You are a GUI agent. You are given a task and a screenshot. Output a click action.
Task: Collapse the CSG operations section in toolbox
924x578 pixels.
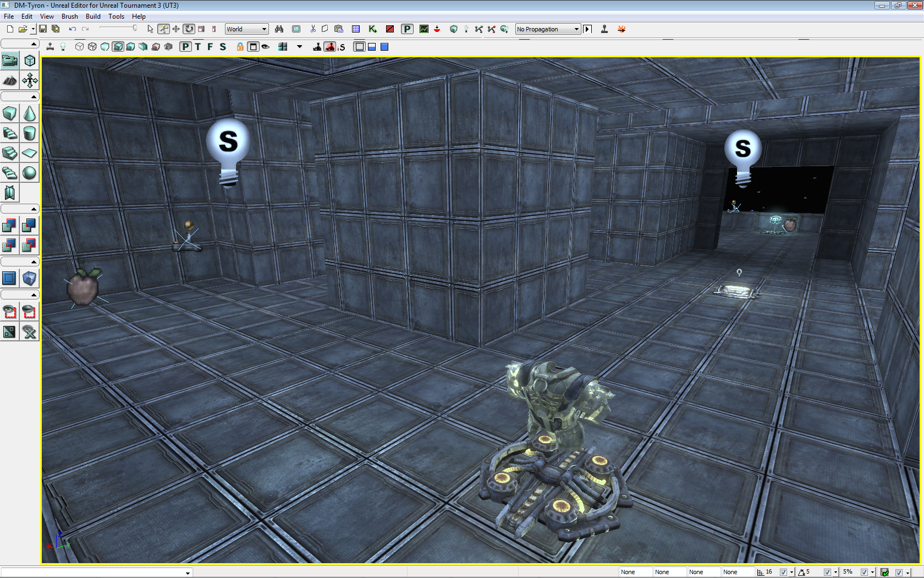20,209
